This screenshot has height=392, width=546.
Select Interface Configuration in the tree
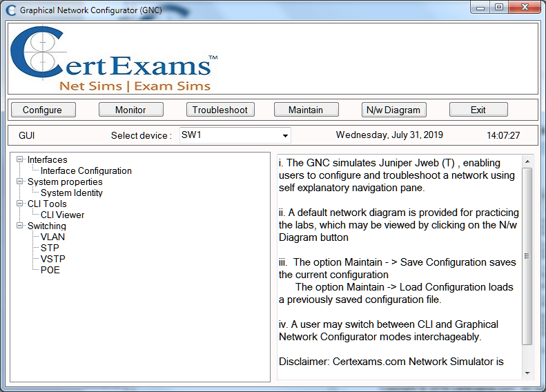click(x=86, y=170)
